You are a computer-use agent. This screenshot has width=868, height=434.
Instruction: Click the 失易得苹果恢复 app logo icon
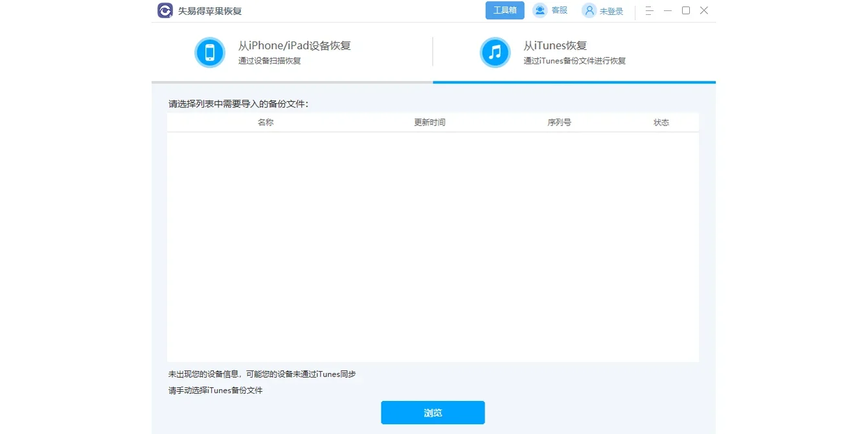[165, 10]
